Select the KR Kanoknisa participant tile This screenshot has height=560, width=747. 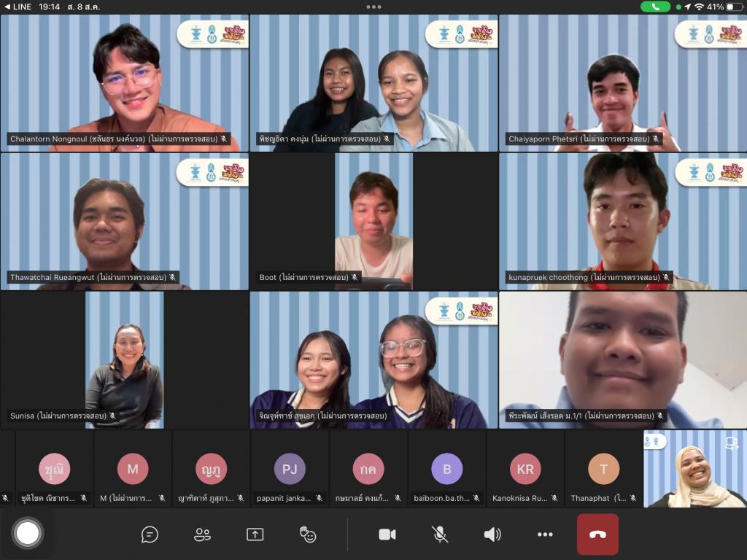(525, 469)
